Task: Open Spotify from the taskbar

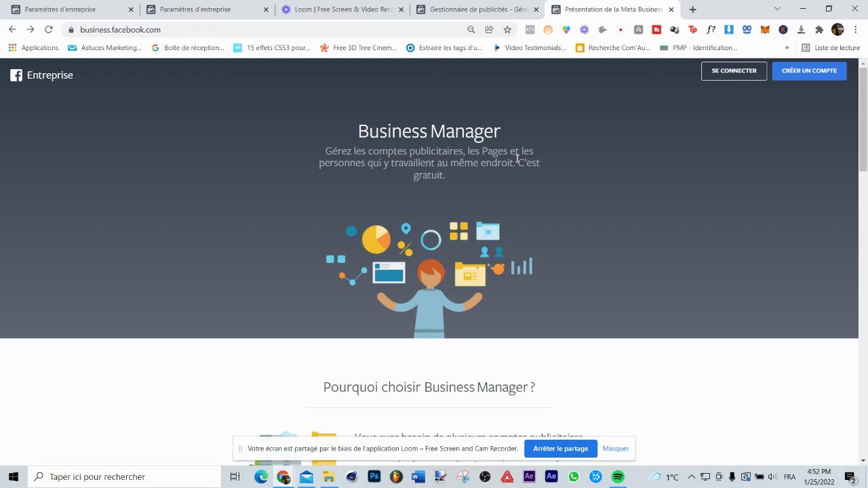Action: coord(618,476)
